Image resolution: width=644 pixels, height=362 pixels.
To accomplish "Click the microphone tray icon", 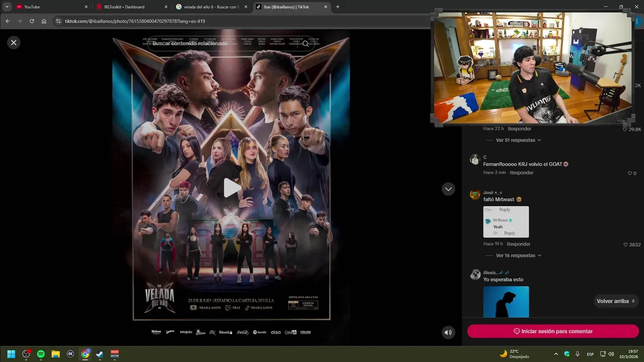I will [578, 354].
